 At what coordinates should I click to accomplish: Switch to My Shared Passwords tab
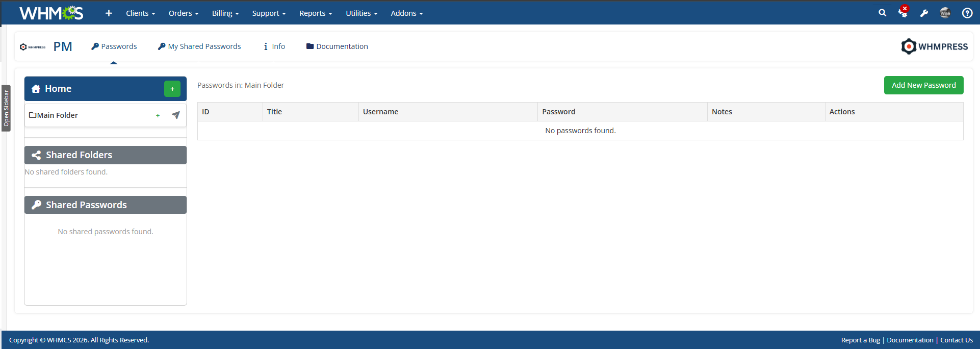199,46
